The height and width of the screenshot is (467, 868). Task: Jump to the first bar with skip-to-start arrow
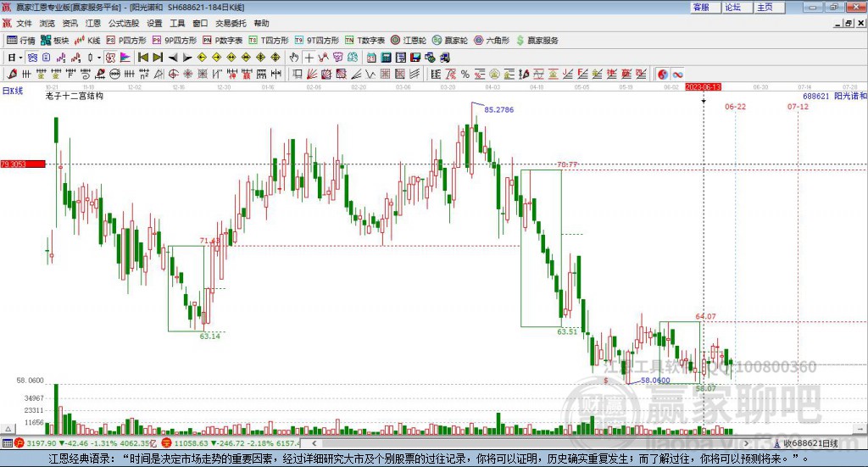pyautogui.click(x=143, y=58)
